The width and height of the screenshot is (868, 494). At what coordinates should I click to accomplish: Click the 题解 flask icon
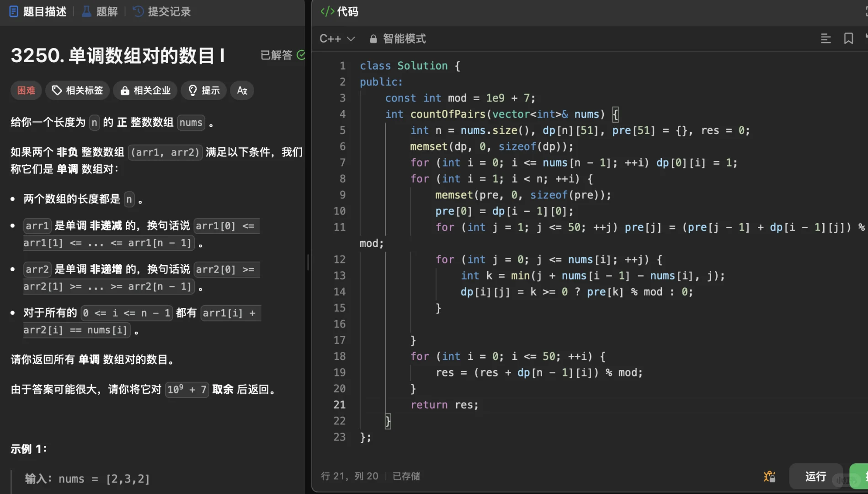tap(86, 11)
